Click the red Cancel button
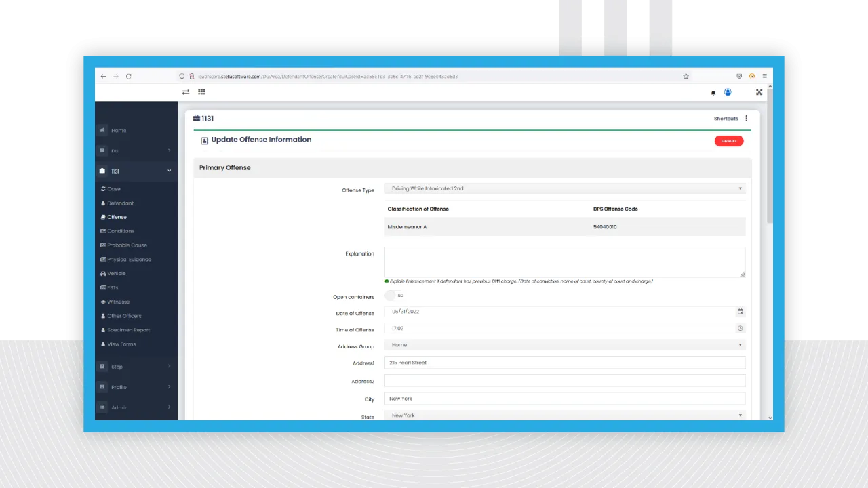The image size is (868, 488). (729, 141)
